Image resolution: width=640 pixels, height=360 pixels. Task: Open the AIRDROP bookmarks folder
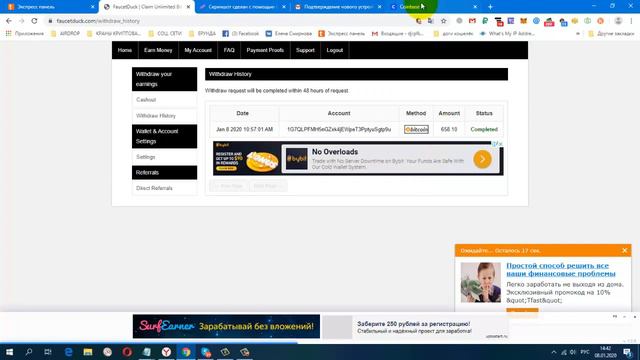point(65,34)
